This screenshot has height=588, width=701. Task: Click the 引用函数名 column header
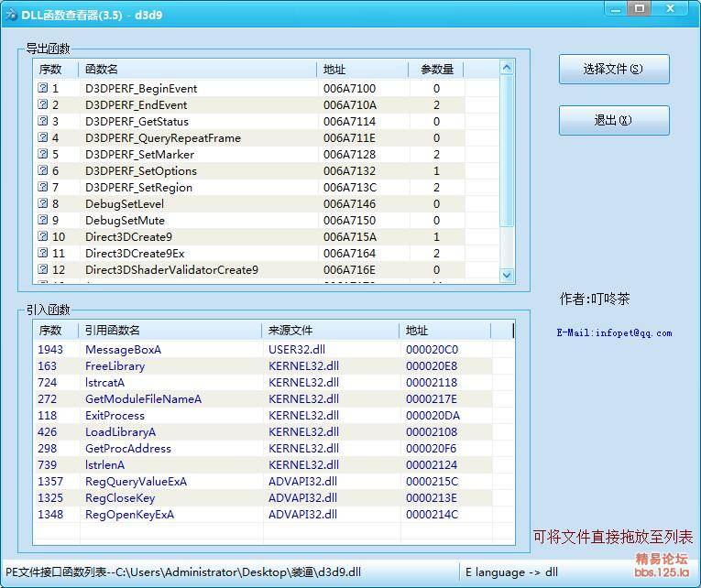click(170, 331)
